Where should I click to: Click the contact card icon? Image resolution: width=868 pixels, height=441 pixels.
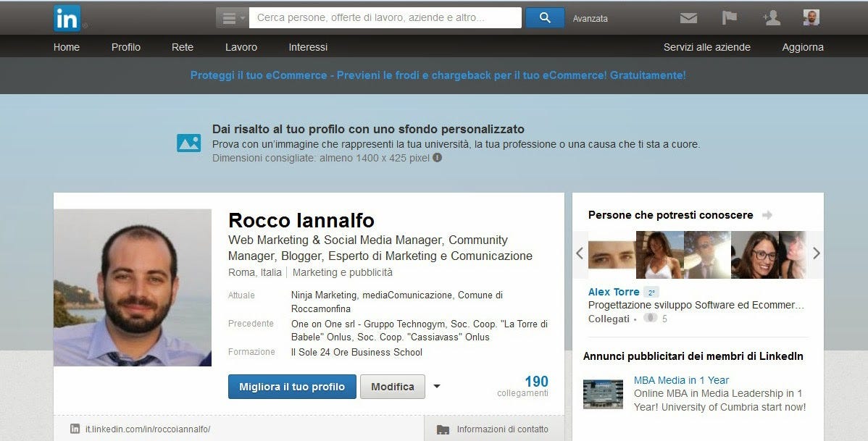443,429
